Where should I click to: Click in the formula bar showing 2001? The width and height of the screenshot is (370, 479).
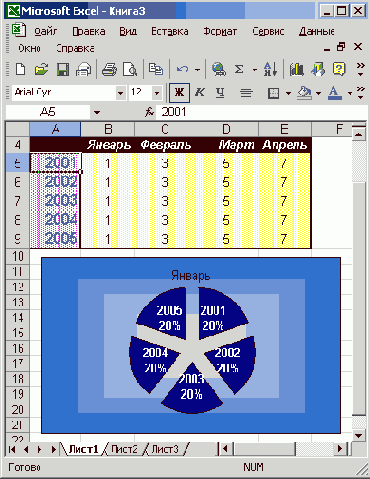pos(262,112)
